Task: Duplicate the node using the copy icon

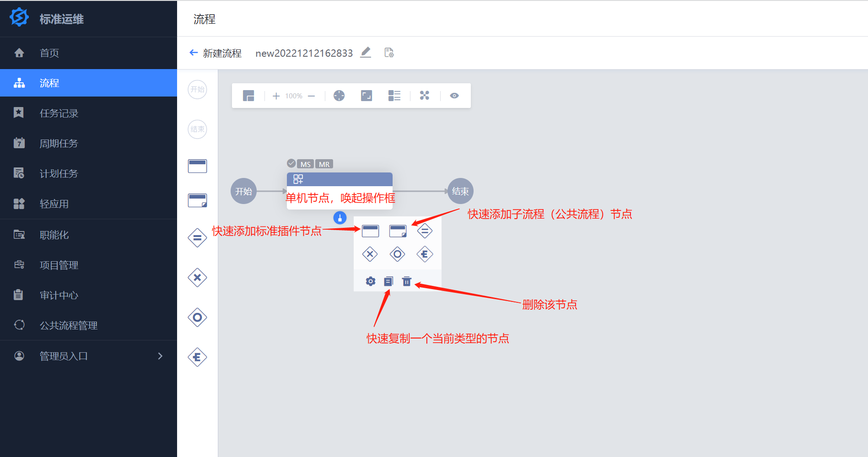Action: tap(388, 281)
